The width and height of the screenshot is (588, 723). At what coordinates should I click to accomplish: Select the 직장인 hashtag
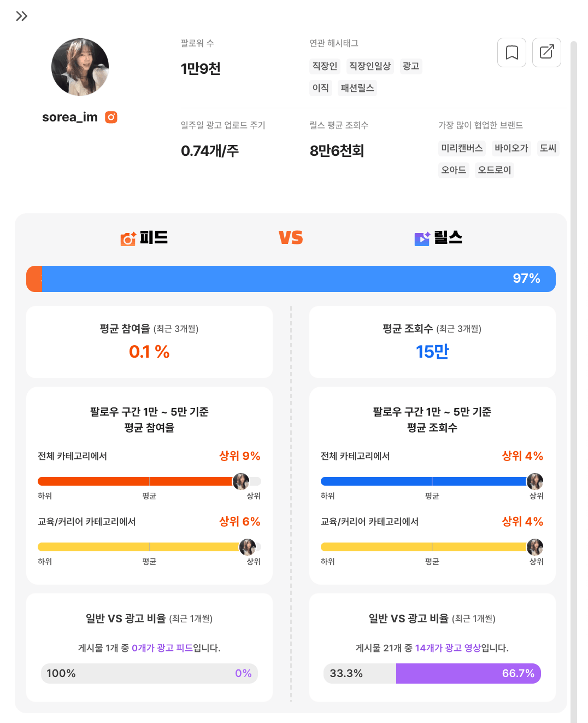point(325,66)
